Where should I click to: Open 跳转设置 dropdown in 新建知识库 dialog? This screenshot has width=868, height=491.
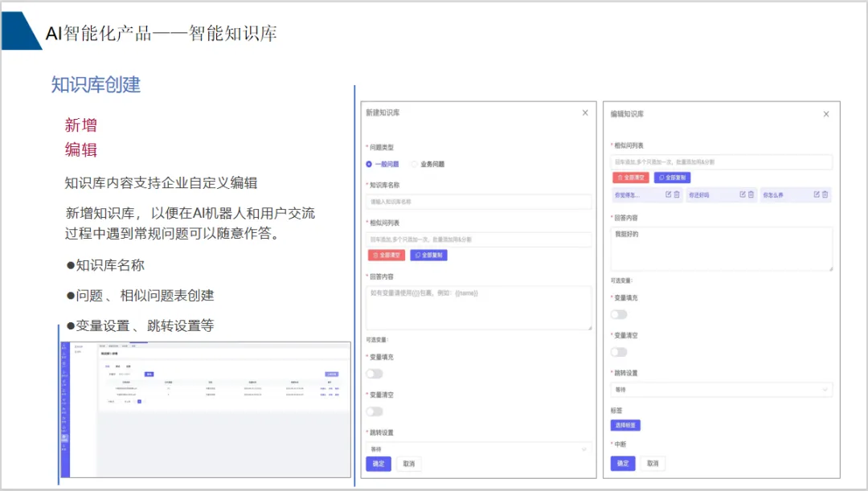pyautogui.click(x=479, y=449)
